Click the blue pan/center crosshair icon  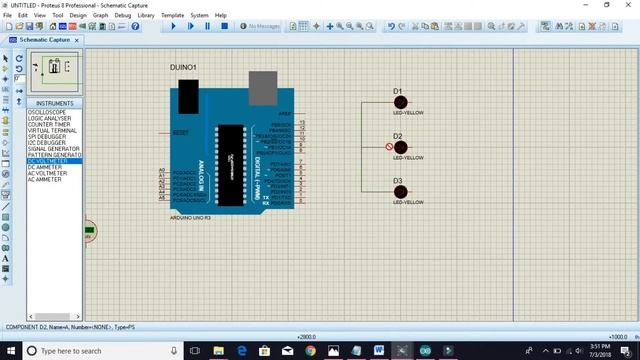(x=330, y=26)
